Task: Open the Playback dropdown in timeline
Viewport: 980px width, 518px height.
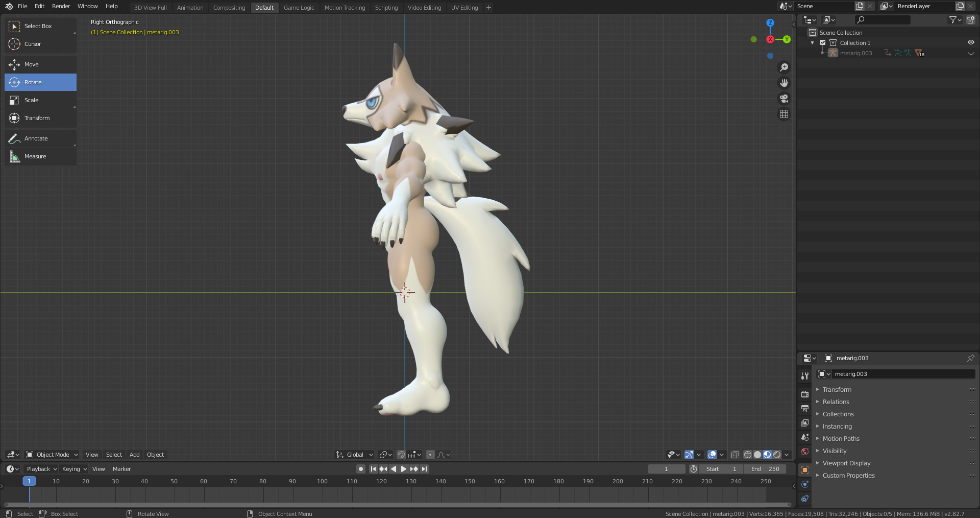Action: pos(41,469)
